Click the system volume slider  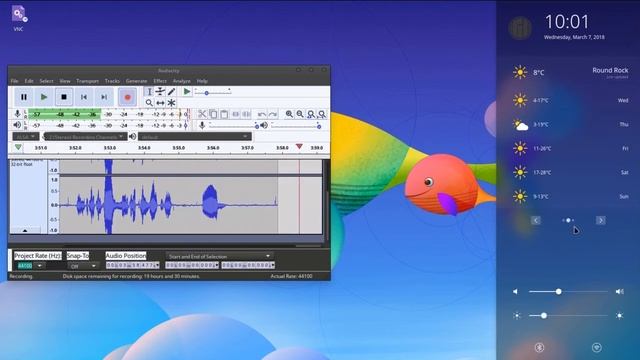point(568,291)
